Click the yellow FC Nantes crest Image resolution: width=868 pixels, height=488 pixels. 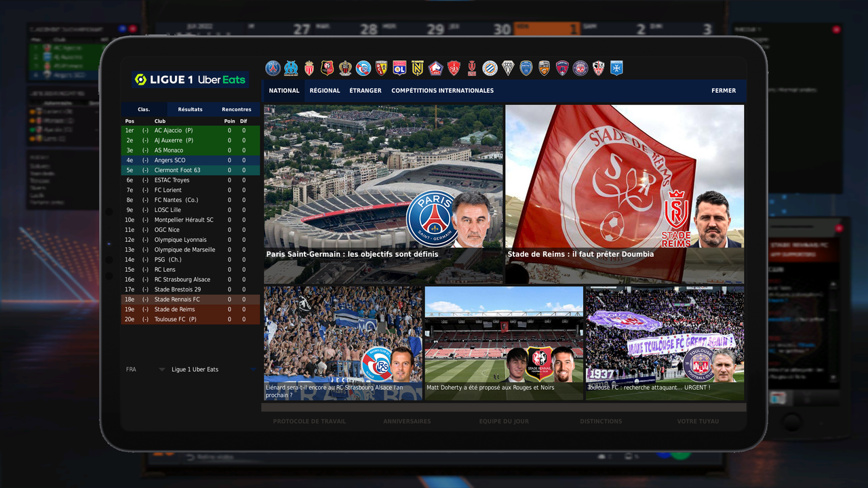pos(418,68)
